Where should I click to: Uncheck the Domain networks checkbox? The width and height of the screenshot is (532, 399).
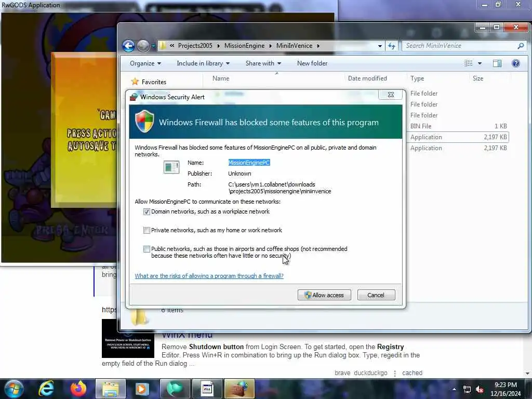(x=147, y=212)
